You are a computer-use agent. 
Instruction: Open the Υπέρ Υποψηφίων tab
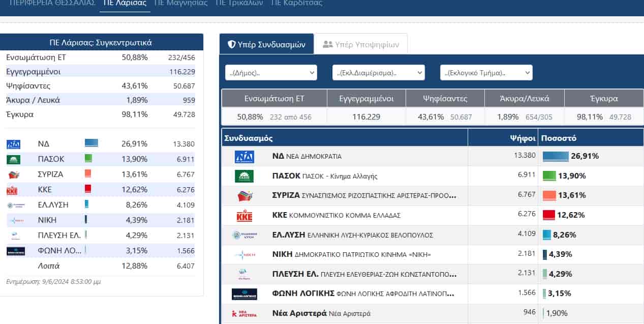[361, 44]
